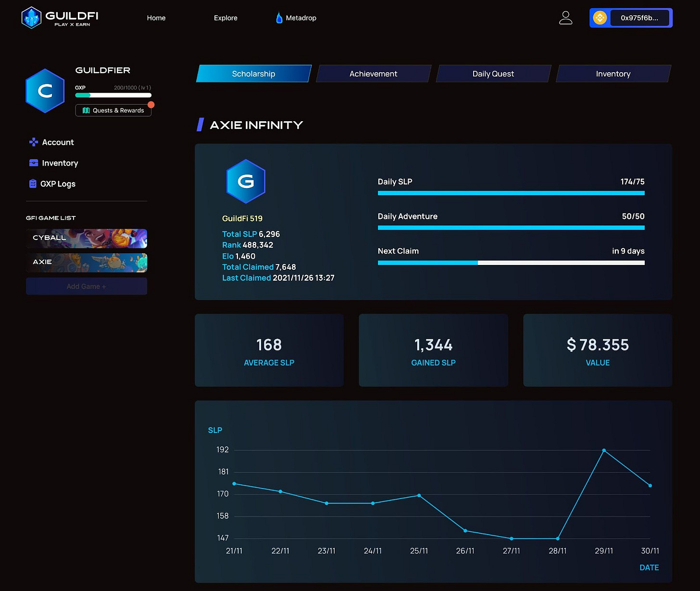Viewport: 700px width, 591px height.
Task: Click the 30/11 data point on chart
Action: pyautogui.click(x=650, y=486)
